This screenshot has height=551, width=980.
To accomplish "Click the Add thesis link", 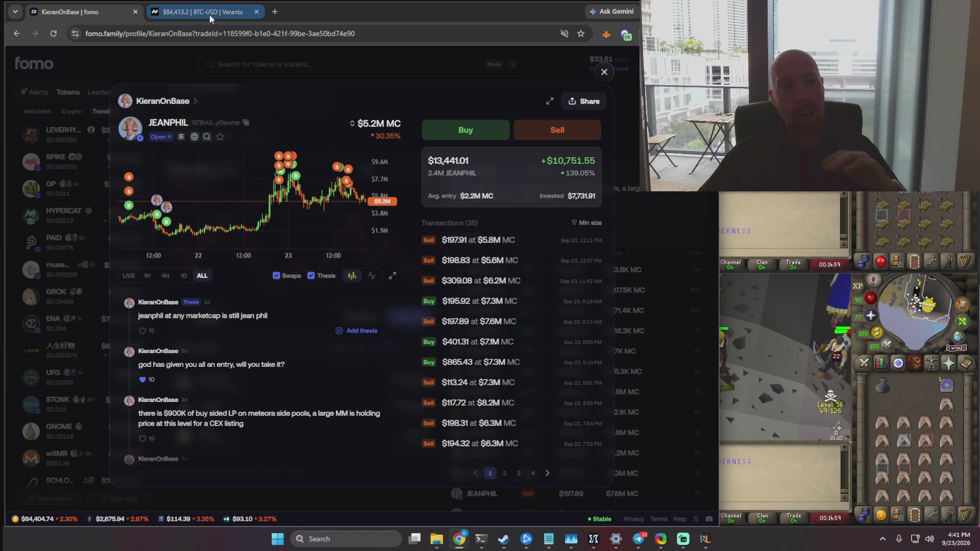I will 357,331.
